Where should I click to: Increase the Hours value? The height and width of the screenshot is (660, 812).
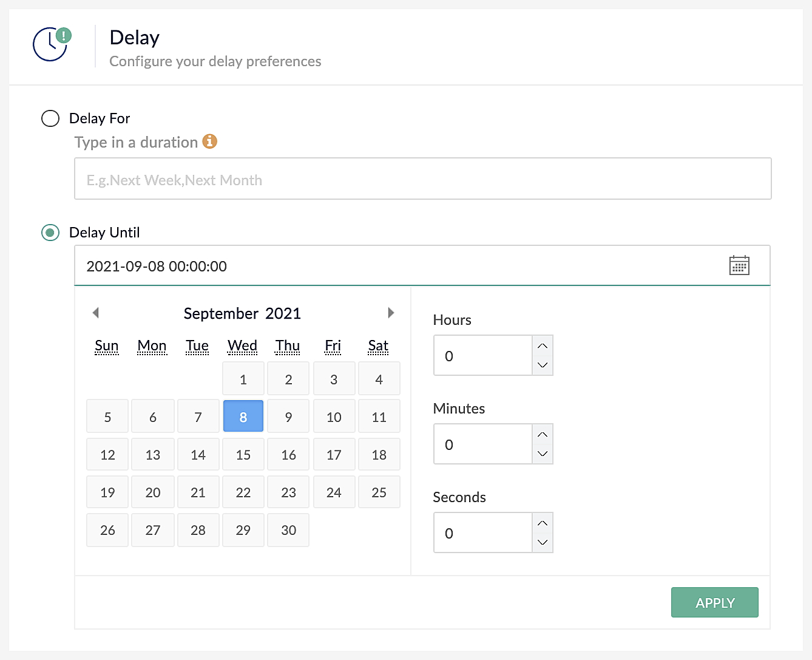point(543,345)
